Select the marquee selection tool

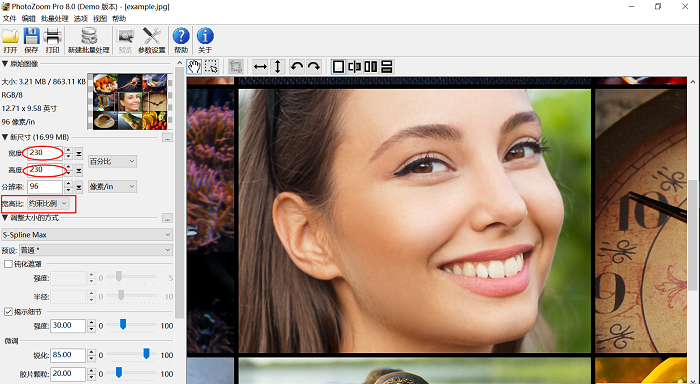pyautogui.click(x=211, y=67)
